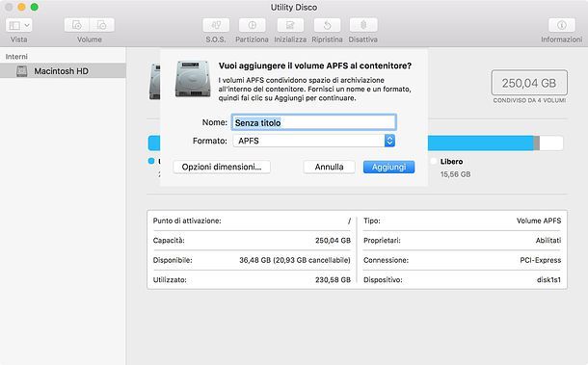This screenshot has width=588, height=365.
Task: Click the 250,04 GB capacity box
Action: click(x=529, y=83)
